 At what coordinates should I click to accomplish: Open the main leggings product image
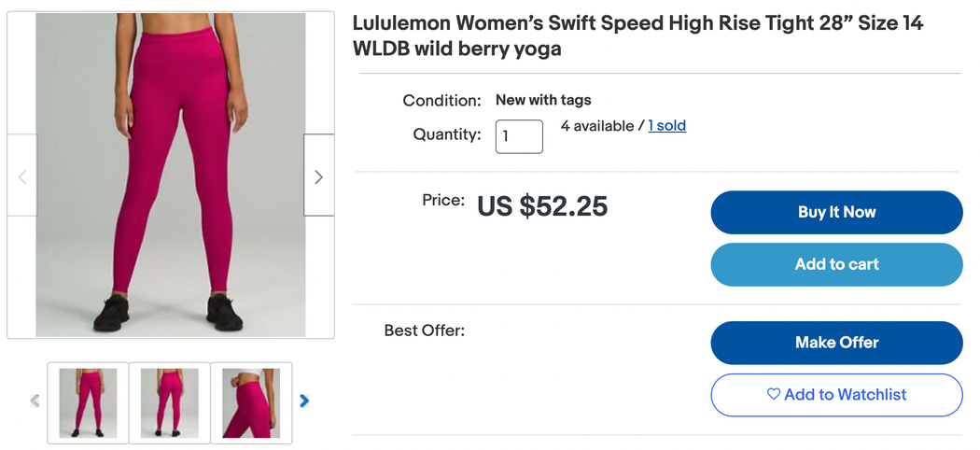pos(171,175)
